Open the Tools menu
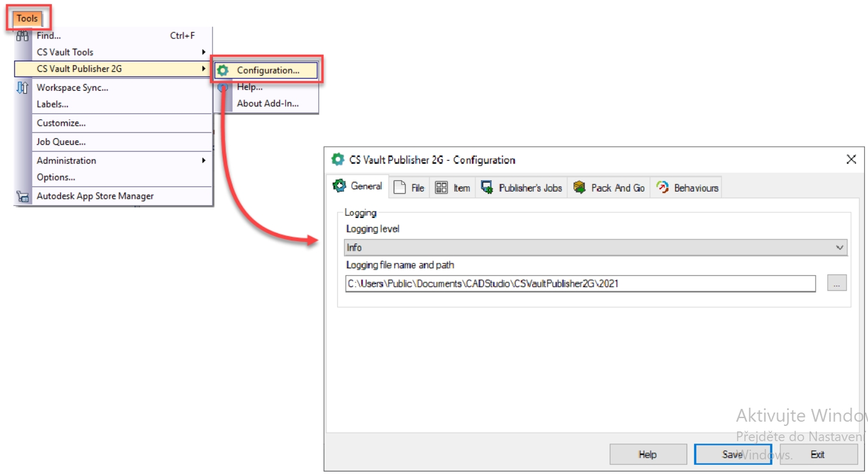 (27, 18)
